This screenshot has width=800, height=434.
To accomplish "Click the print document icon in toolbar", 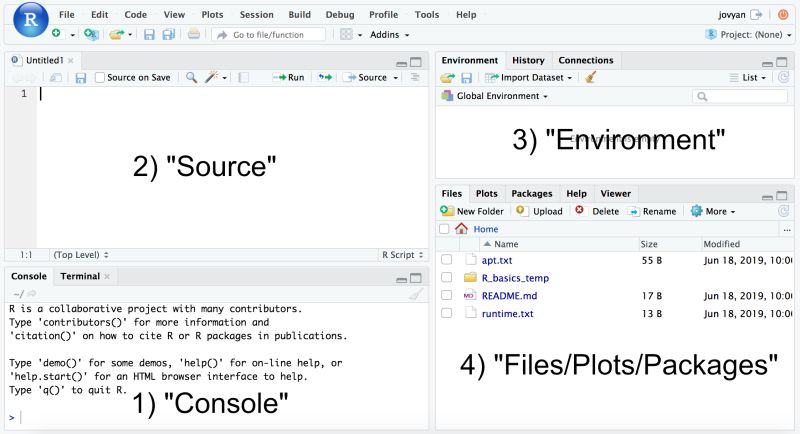I will point(194,35).
